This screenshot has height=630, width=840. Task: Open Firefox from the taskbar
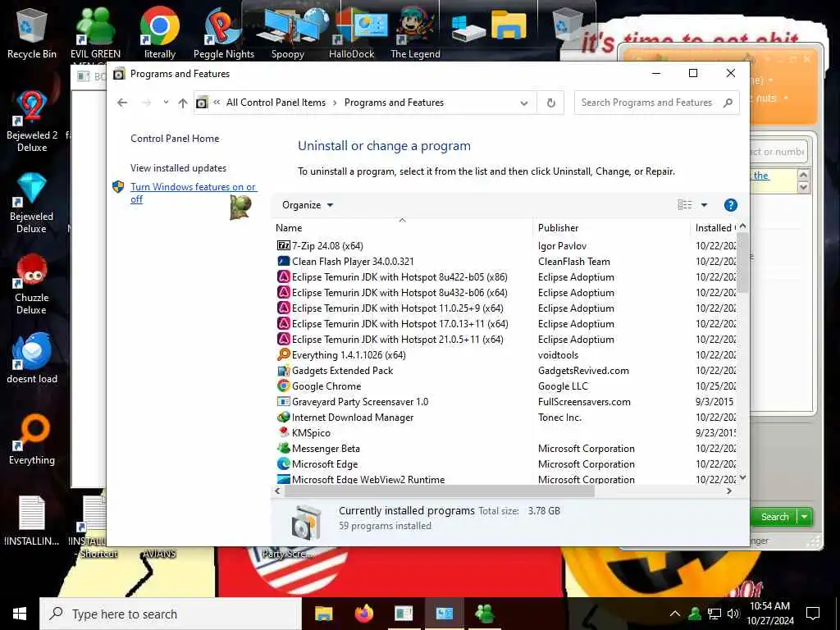point(364,614)
